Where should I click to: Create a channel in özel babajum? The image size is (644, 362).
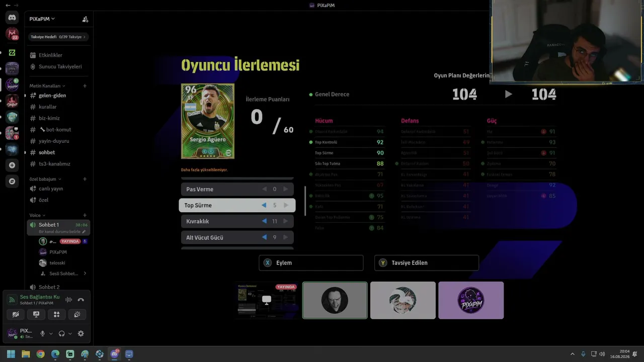[x=85, y=179]
